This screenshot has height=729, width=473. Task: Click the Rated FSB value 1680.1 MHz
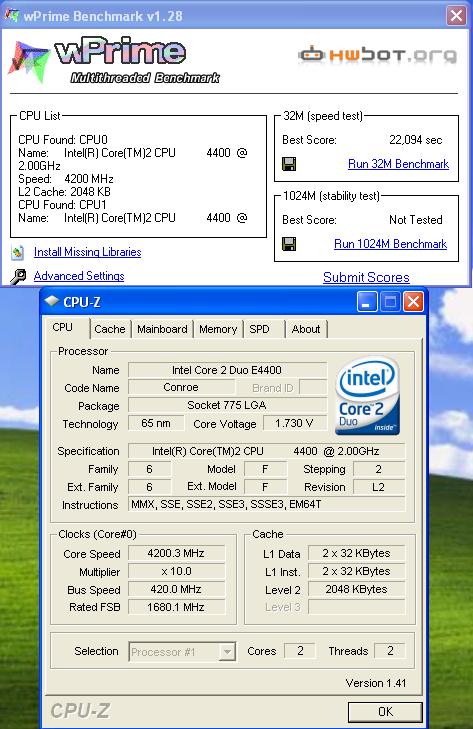[x=176, y=607]
